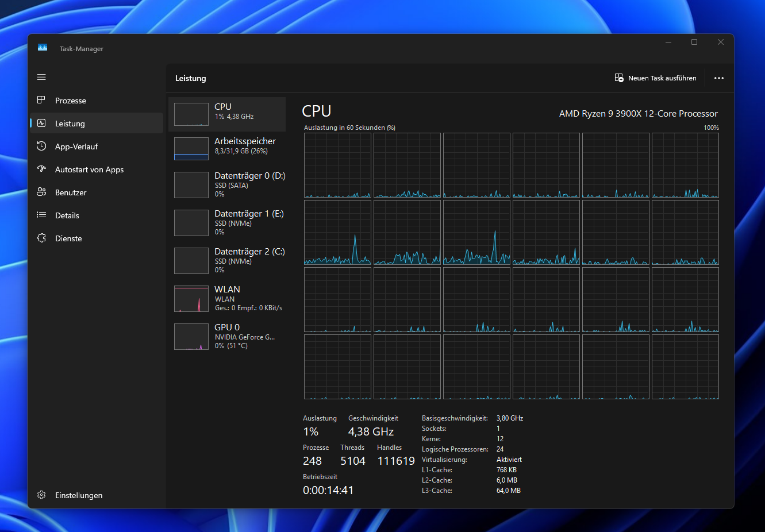The width and height of the screenshot is (765, 532).
Task: Click the 4,38 GHz Geschwindigkeit value
Action: click(x=371, y=431)
